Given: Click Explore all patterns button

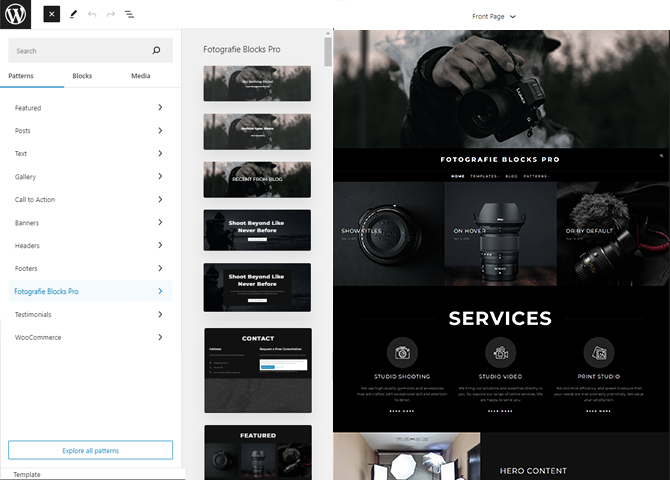Looking at the screenshot, I should click(x=90, y=451).
